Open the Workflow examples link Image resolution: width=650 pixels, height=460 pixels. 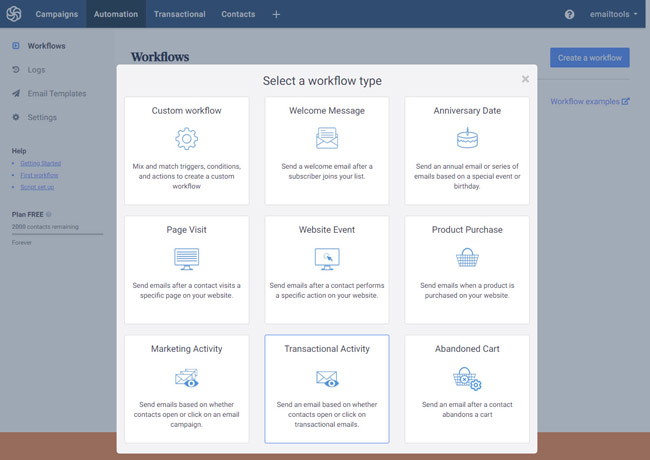tap(590, 101)
